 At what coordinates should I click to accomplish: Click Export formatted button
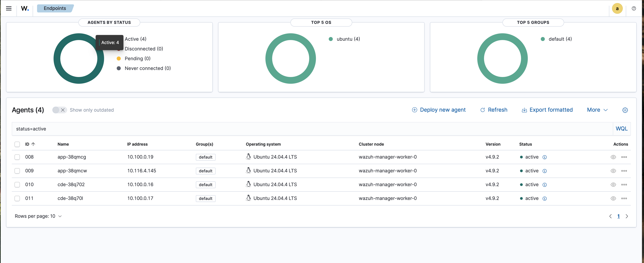tap(547, 110)
